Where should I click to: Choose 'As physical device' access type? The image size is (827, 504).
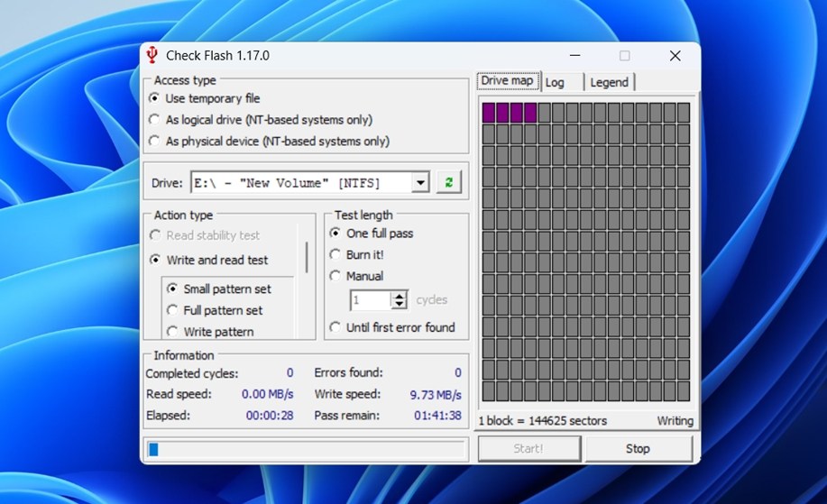(154, 142)
